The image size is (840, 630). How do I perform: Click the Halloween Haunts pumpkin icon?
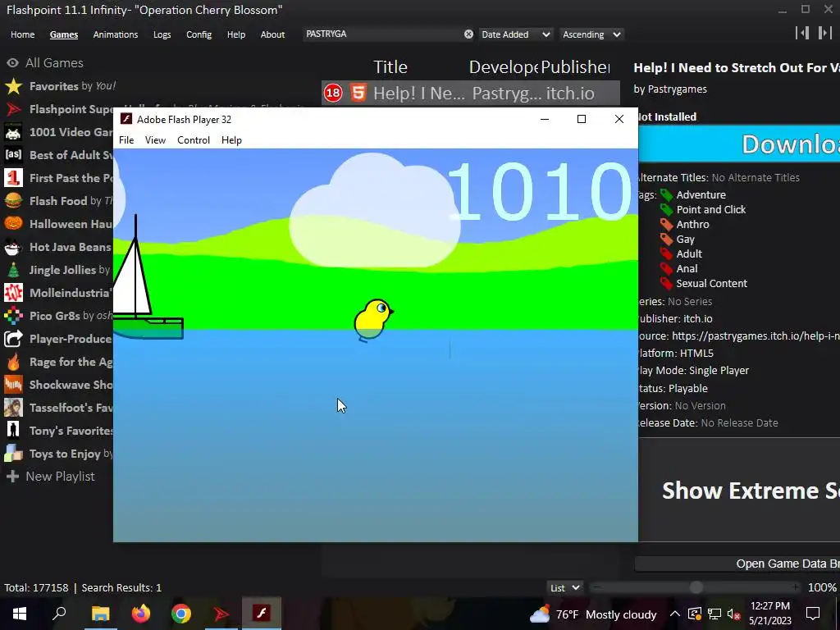(13, 224)
